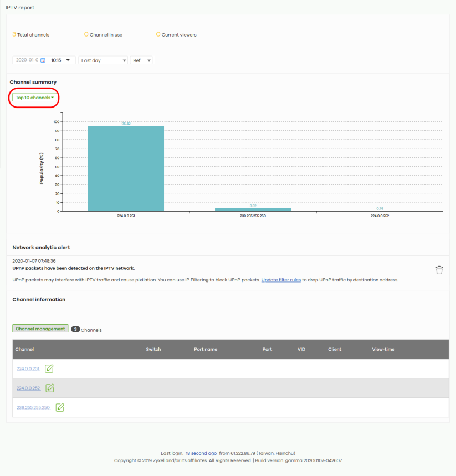Expand the Last day time range dropdown
This screenshot has width=456, height=476.
tap(103, 60)
